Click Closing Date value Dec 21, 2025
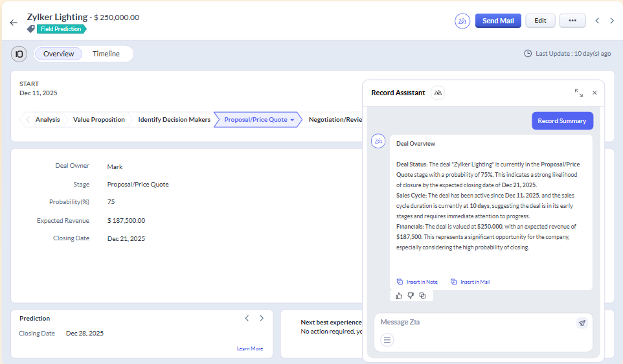The image size is (623, 364). click(126, 239)
